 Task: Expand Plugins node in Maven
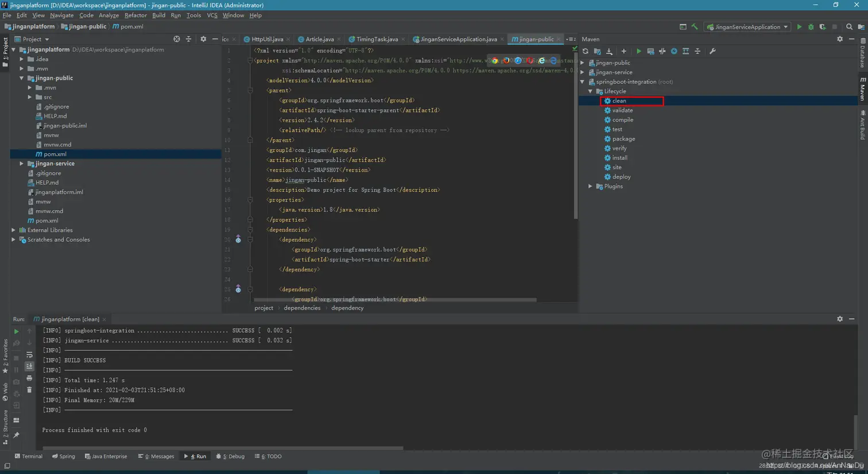(590, 186)
